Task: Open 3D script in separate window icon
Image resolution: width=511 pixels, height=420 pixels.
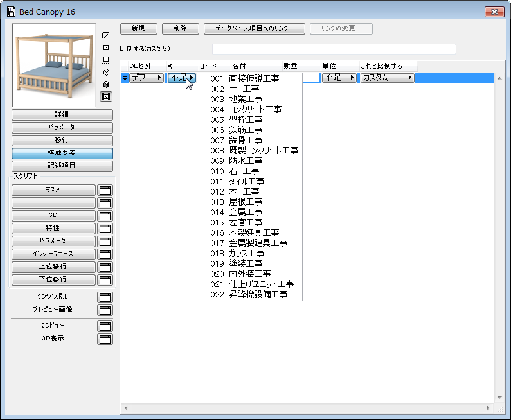Action: tap(105, 216)
